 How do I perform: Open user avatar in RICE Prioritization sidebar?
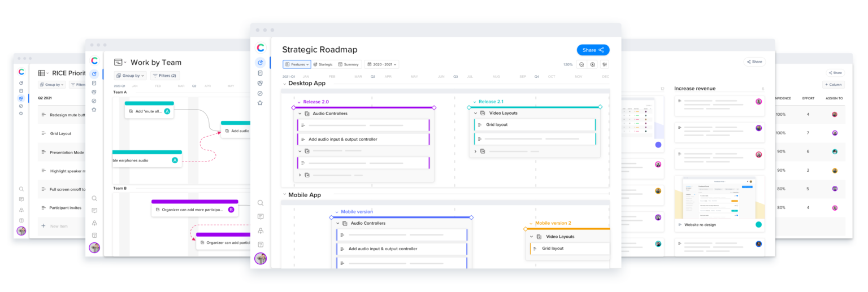[x=21, y=230]
